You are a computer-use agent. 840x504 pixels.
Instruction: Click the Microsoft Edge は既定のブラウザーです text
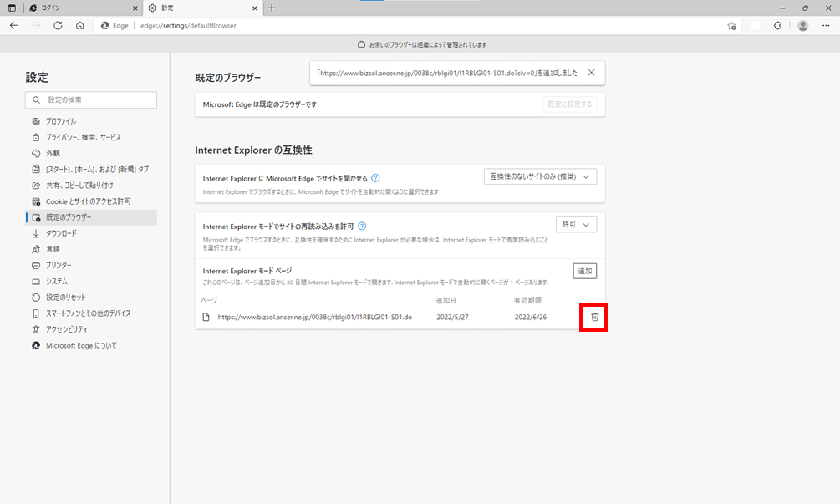coord(259,104)
